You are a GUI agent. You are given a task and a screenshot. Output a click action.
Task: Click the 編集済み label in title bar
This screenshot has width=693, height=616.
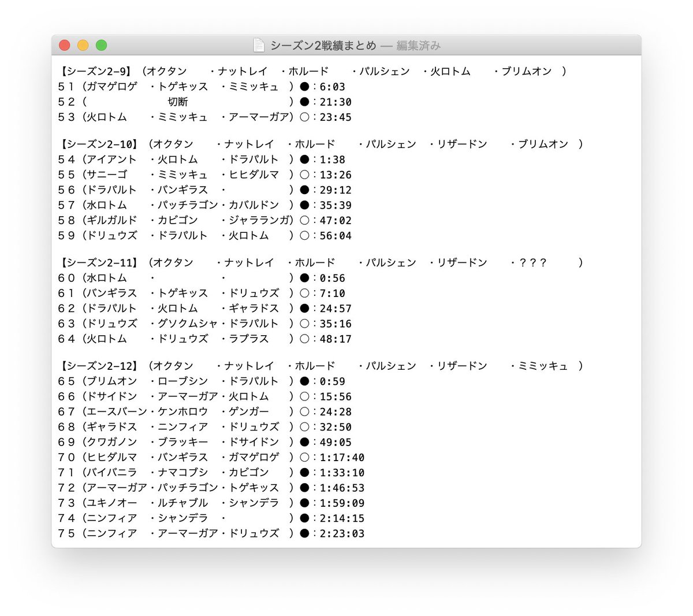click(x=418, y=45)
